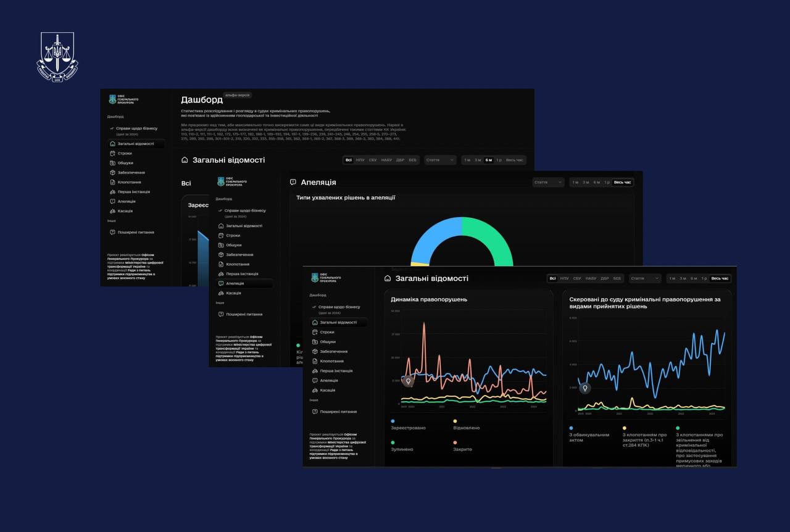The width and height of the screenshot is (790, 532).
Task: Select Весь час period in Апеляція window
Action: (623, 182)
